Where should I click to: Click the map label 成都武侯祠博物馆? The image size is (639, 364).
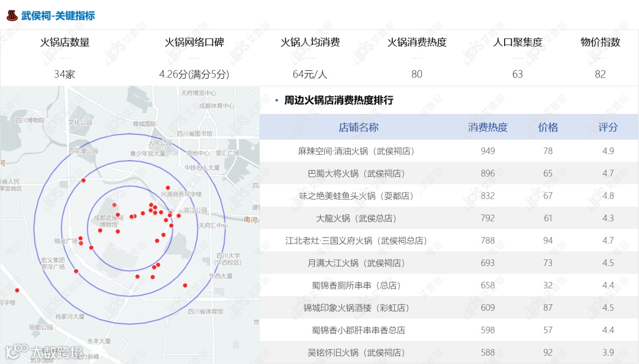click(108, 221)
